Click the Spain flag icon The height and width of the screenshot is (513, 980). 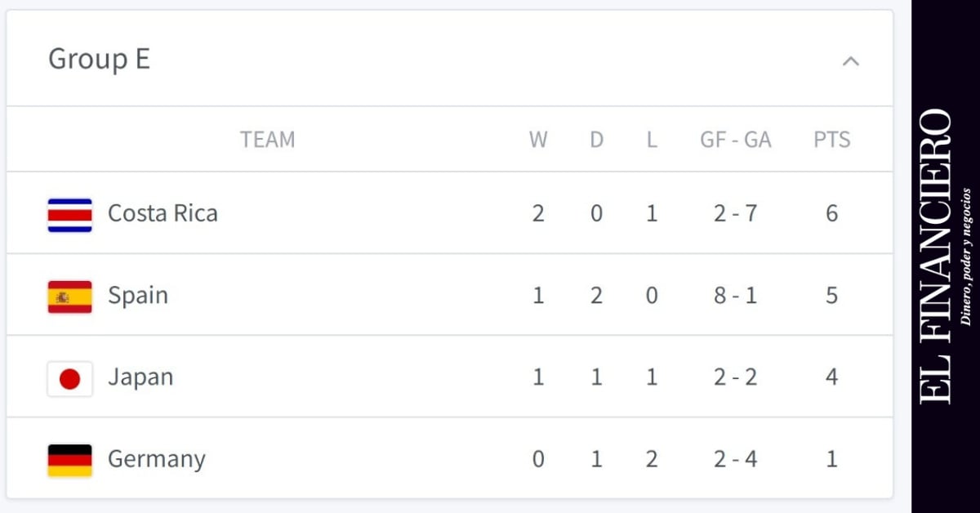click(69, 297)
